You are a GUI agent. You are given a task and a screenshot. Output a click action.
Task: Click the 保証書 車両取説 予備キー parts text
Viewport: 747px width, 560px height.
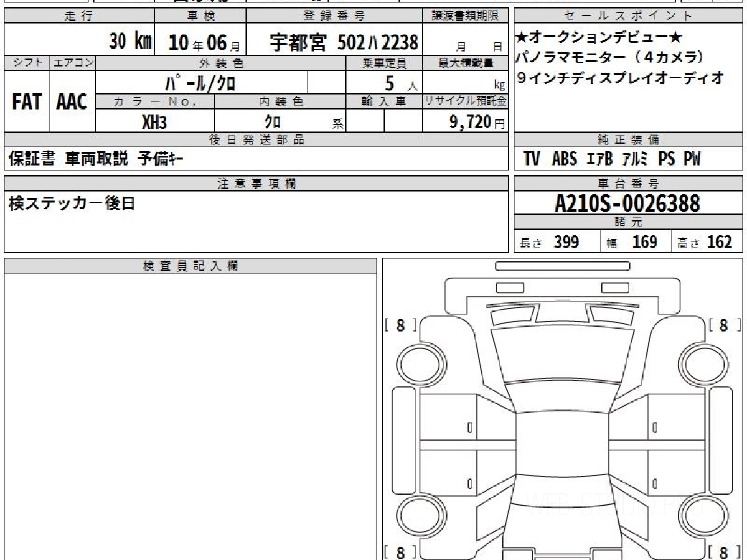[x=96, y=159]
